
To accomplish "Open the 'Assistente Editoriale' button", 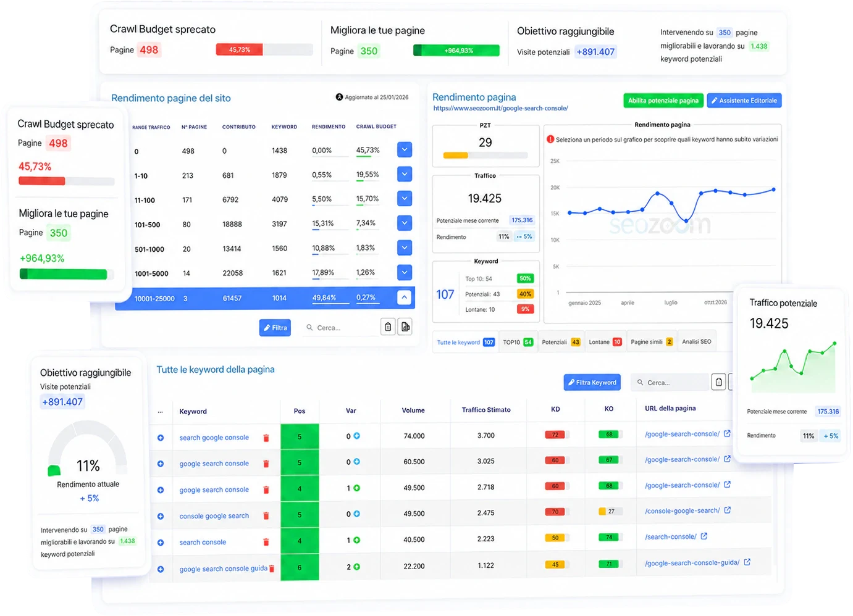I will (744, 101).
